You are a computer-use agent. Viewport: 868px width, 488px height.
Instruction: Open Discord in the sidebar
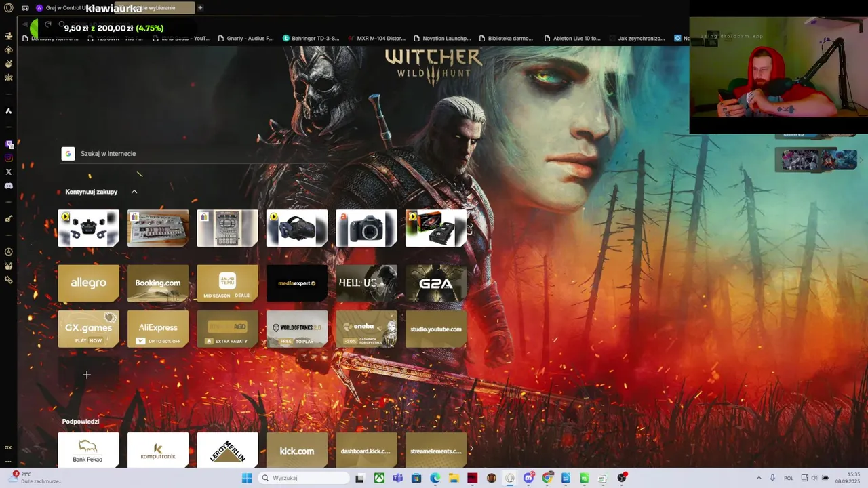8,186
